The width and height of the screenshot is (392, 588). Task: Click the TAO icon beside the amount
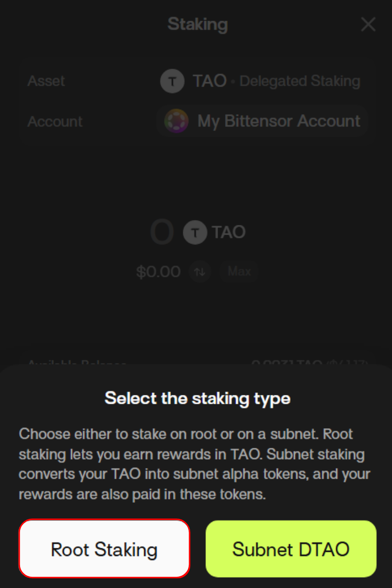195,232
